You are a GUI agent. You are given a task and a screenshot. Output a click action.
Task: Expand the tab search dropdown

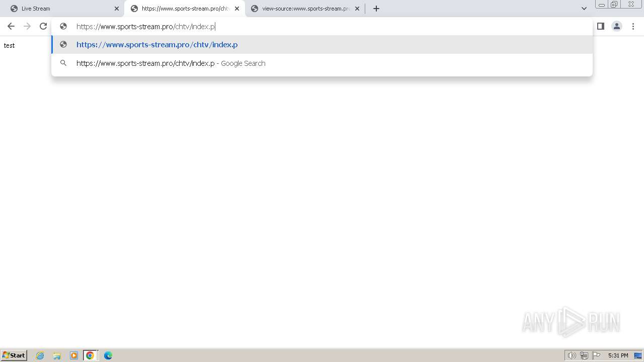click(x=584, y=9)
